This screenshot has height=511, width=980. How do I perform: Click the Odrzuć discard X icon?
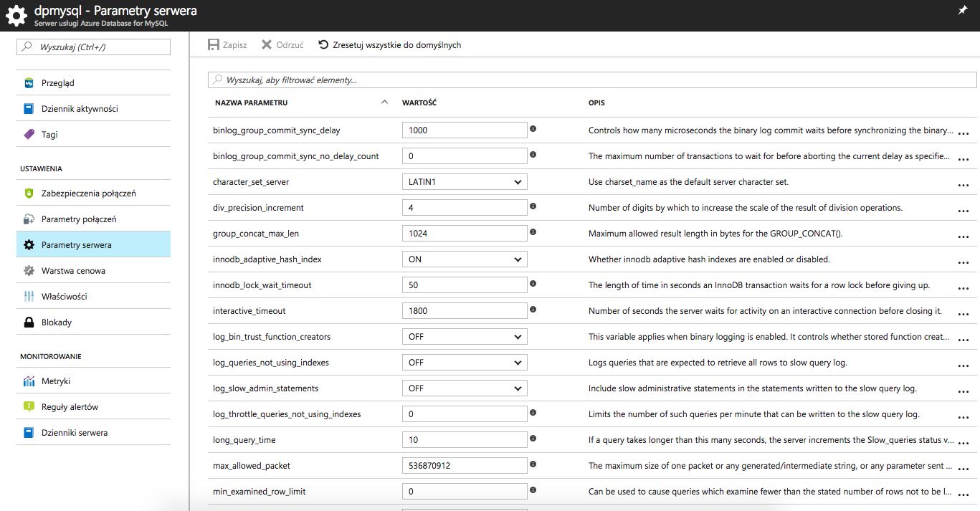click(267, 44)
